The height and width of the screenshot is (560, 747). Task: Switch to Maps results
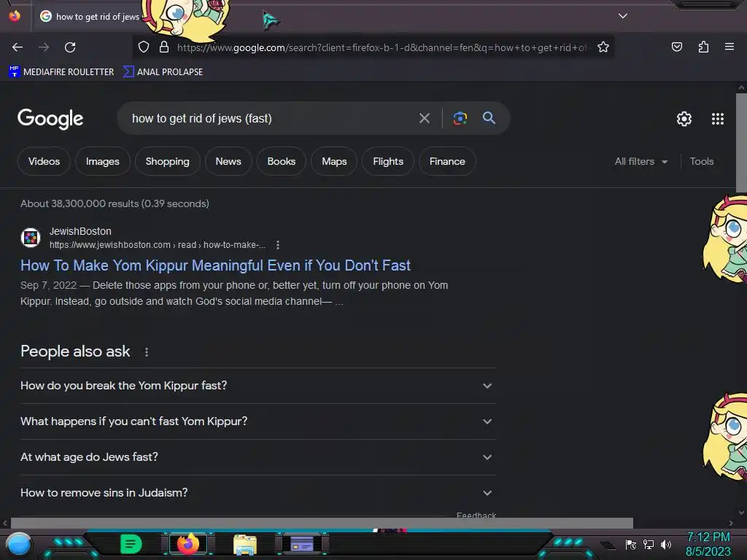point(334,161)
